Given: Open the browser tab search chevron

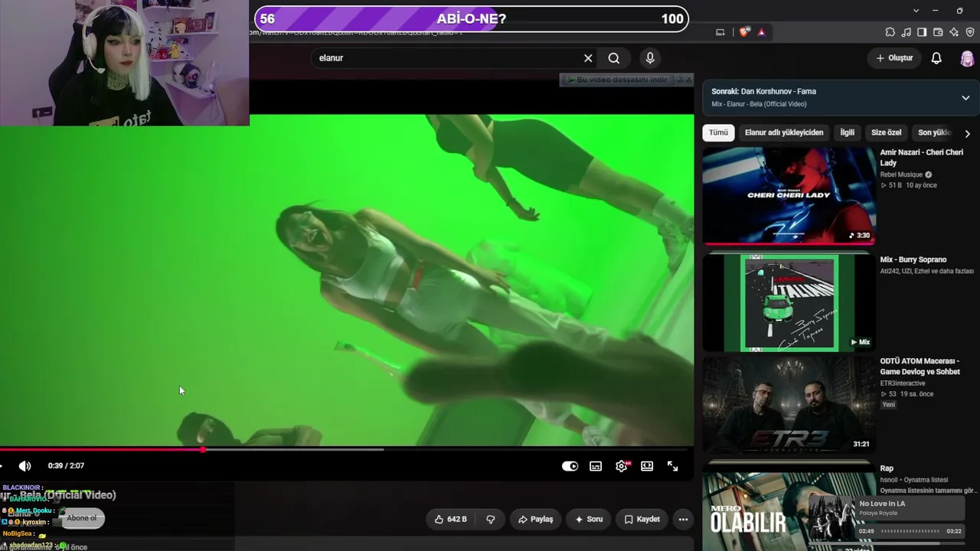Looking at the screenshot, I should (916, 11).
